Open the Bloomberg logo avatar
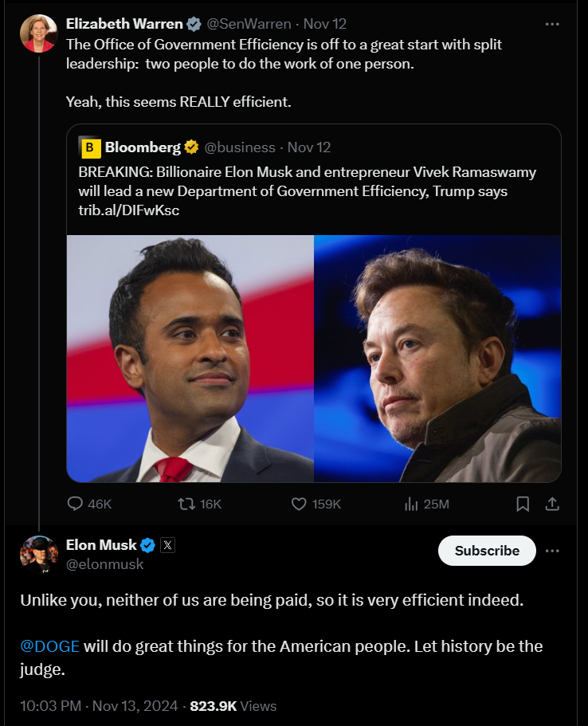This screenshot has width=588, height=726. 88,147
